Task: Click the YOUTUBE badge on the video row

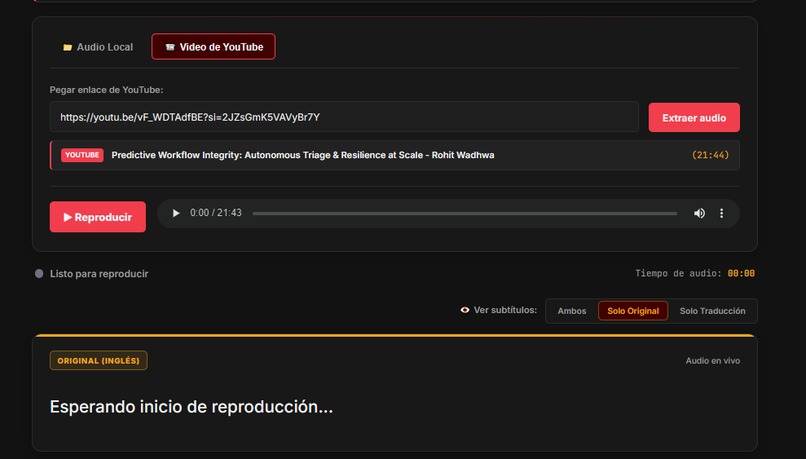Action: [x=82, y=155]
